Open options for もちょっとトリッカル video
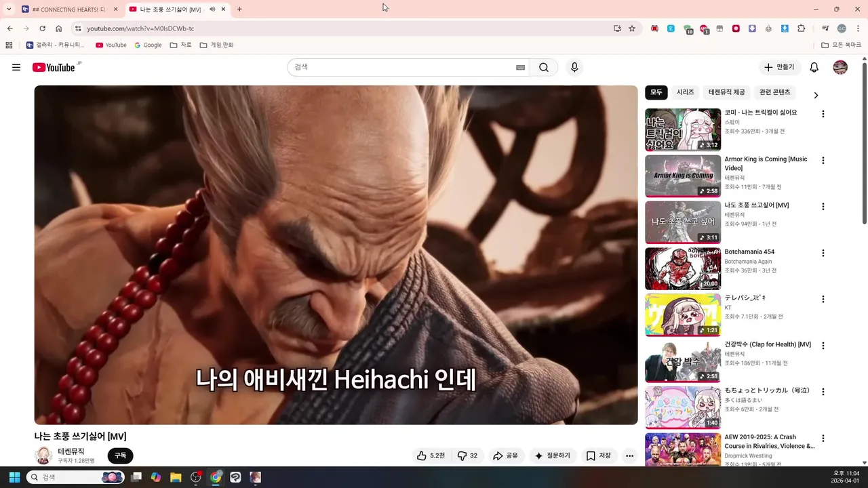 click(x=823, y=392)
